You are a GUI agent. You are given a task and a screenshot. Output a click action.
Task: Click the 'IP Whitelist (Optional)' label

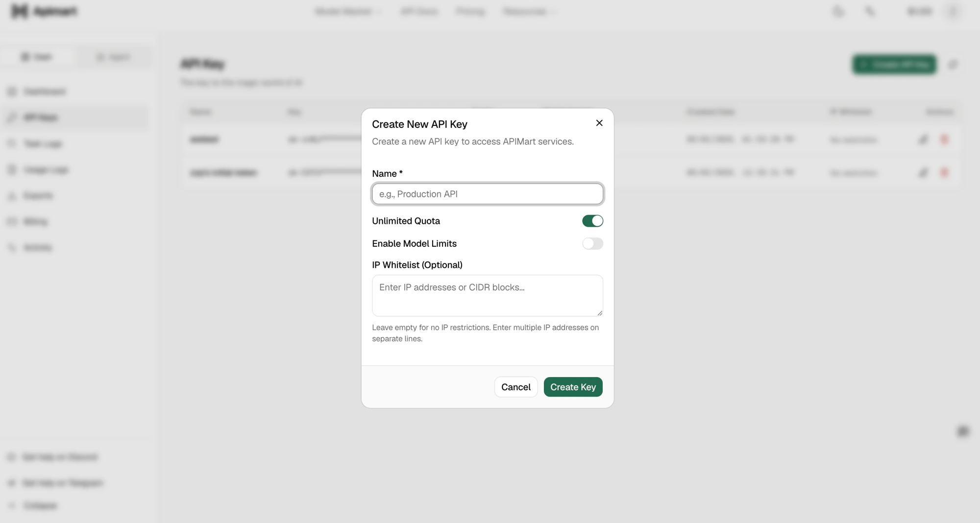(x=417, y=265)
